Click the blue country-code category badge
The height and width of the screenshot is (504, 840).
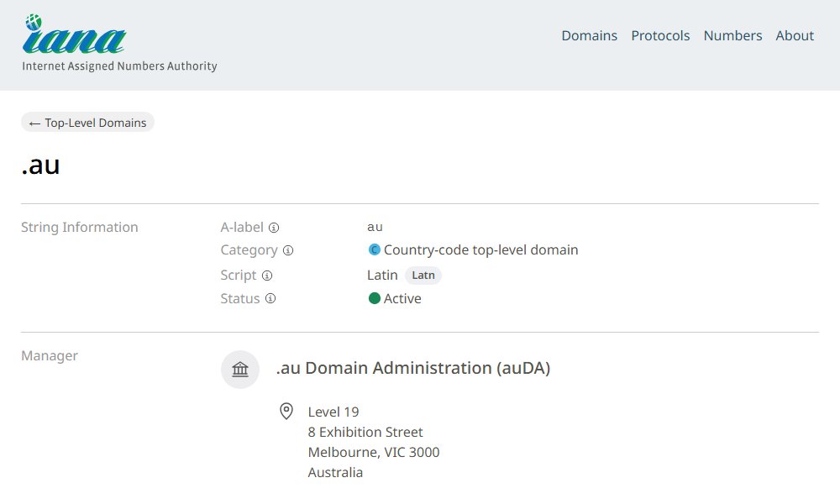(375, 249)
